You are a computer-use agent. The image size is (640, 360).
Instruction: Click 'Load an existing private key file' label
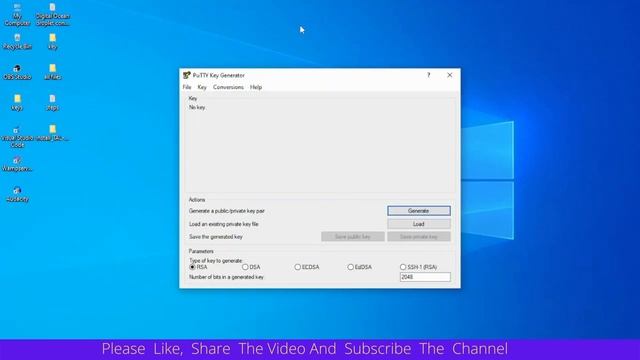(x=224, y=224)
